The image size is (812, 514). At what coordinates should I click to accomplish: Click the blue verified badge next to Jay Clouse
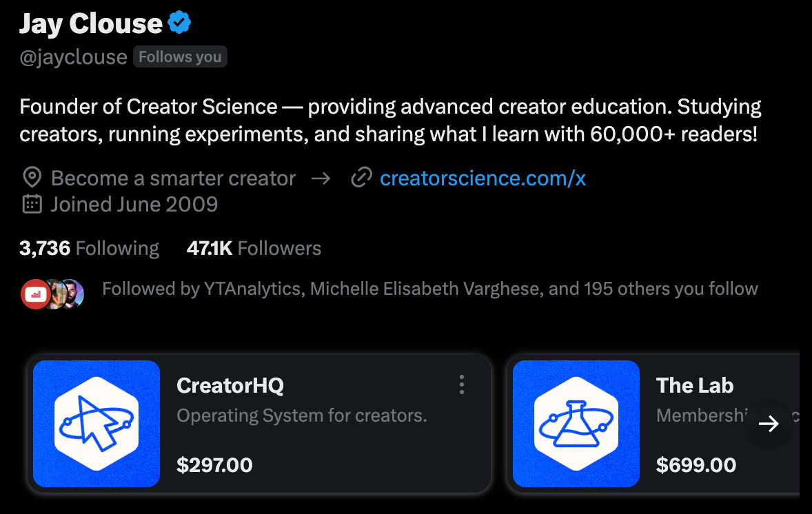pyautogui.click(x=179, y=22)
